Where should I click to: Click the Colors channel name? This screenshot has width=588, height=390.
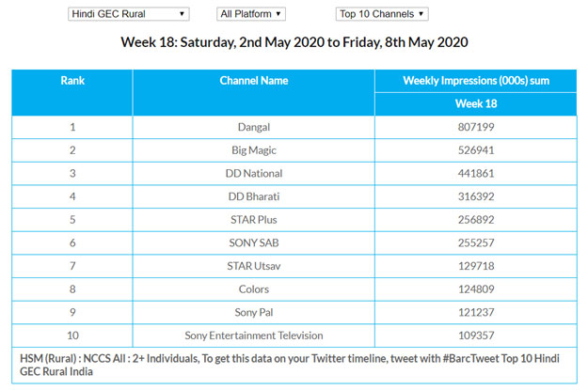[253, 289]
